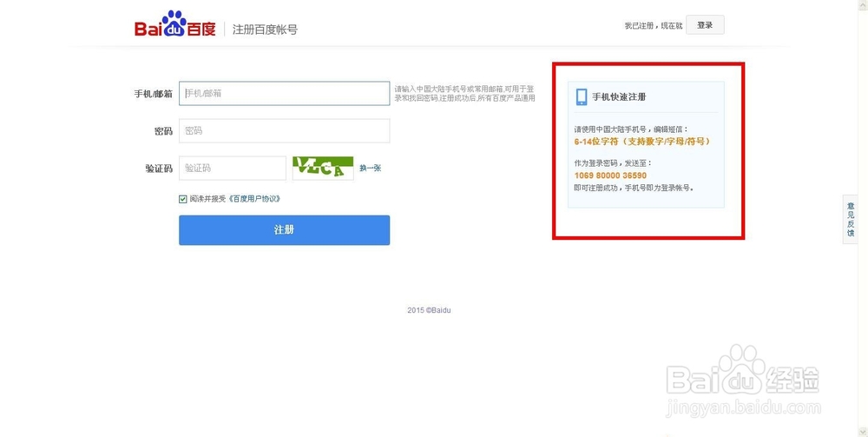
Task: Click the blue 注册 register button
Action: [x=284, y=230]
